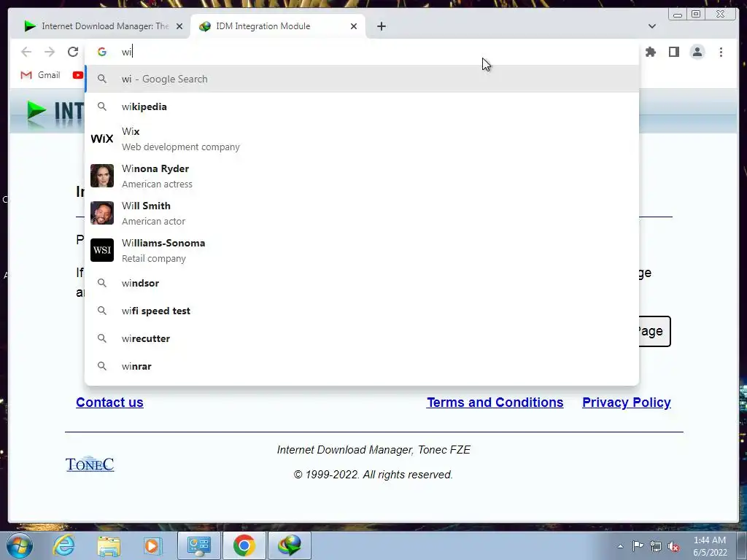747x560 pixels.
Task: Open a new tab with plus button
Action: (382, 26)
